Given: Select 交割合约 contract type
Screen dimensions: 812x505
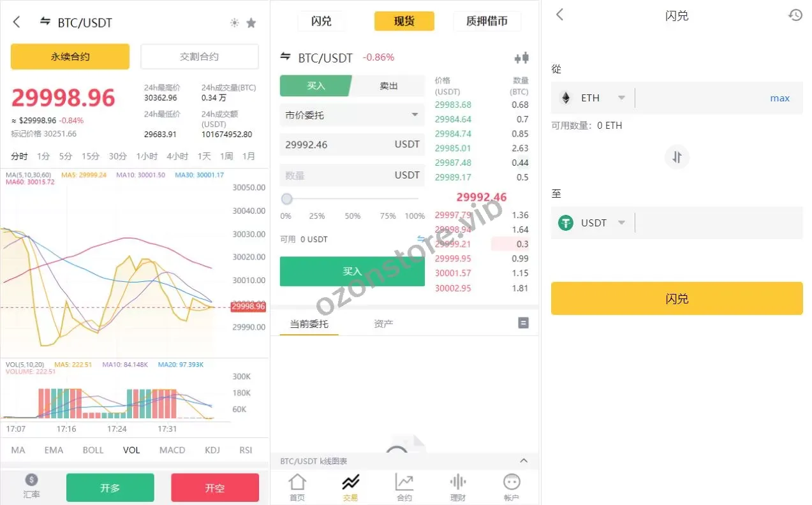Looking at the screenshot, I should [x=200, y=57].
